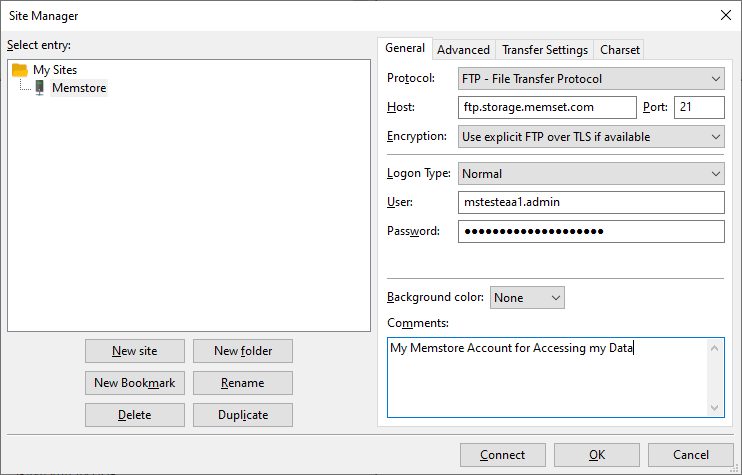Click into the Host field
The width and height of the screenshot is (742, 475).
547,107
